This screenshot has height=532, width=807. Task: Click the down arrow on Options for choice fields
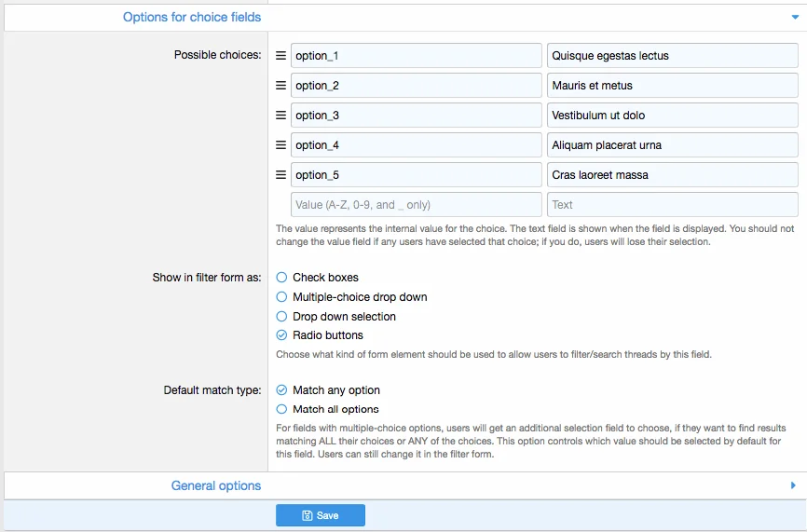coord(794,17)
